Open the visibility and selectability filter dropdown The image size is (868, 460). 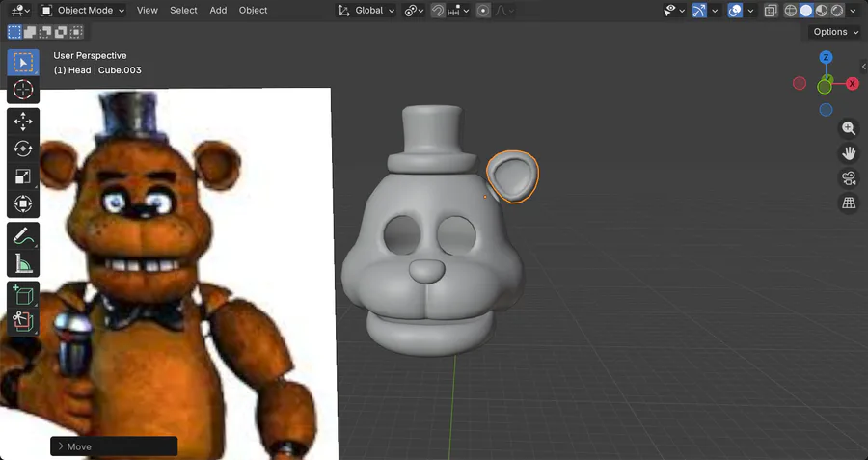(675, 10)
